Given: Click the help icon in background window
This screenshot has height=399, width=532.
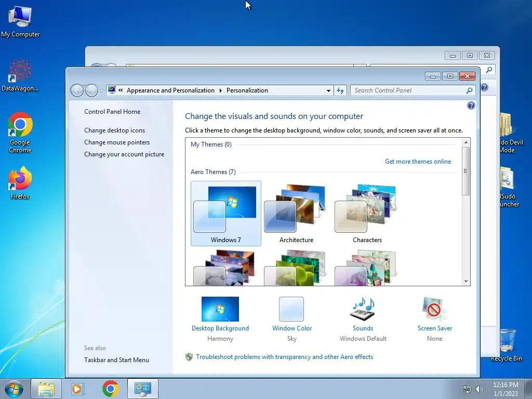Looking at the screenshot, I should (484, 87).
